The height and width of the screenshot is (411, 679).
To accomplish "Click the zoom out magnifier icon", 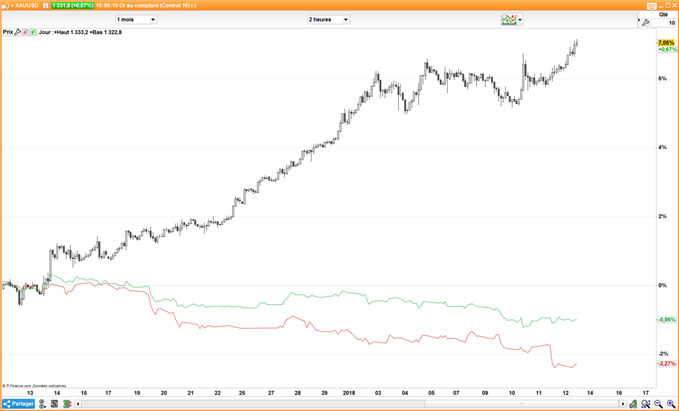I will coord(658,404).
